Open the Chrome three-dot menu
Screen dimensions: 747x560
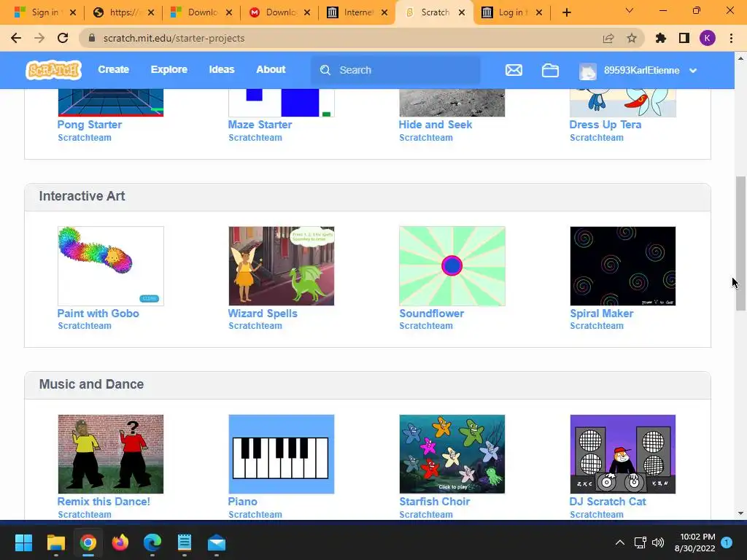pos(731,38)
